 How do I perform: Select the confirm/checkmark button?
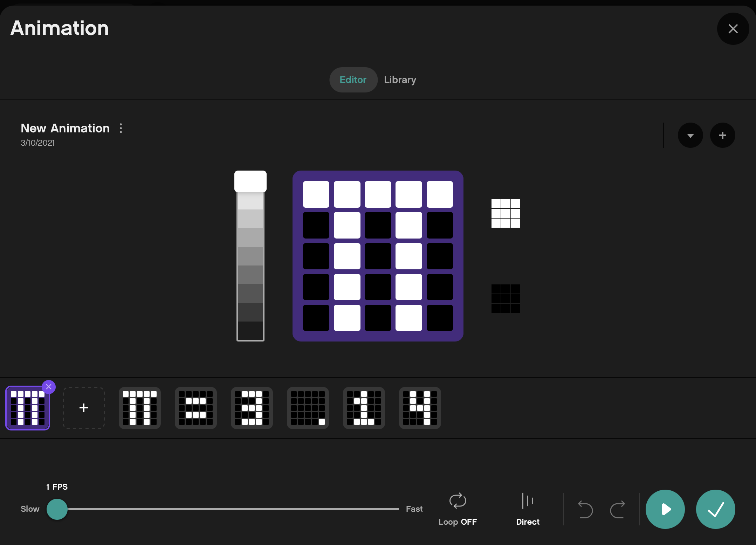point(715,509)
